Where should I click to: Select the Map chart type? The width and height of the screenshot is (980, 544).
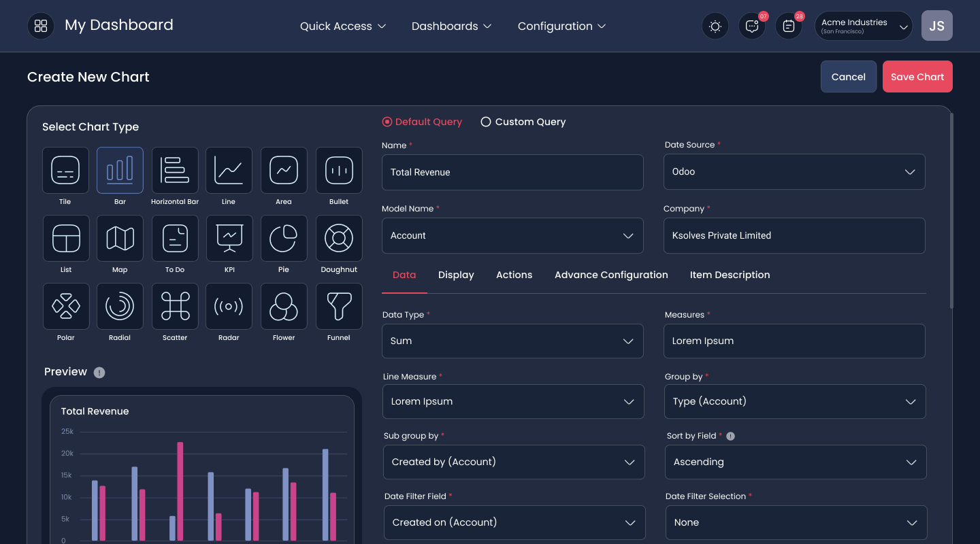(120, 238)
